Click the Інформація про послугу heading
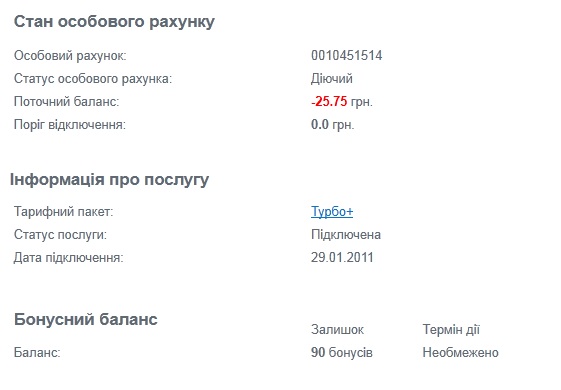This screenshot has width=561, height=390. tap(109, 180)
